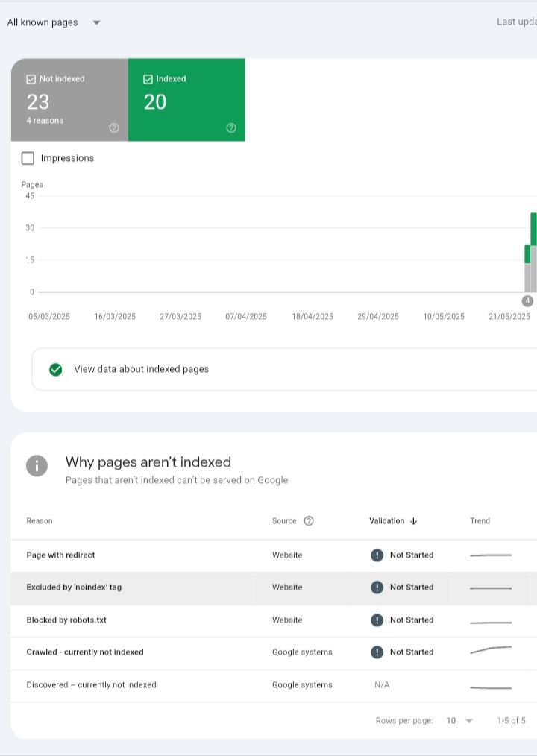Click the Page with redirect warning icon
The image size is (537, 756).
tap(377, 555)
